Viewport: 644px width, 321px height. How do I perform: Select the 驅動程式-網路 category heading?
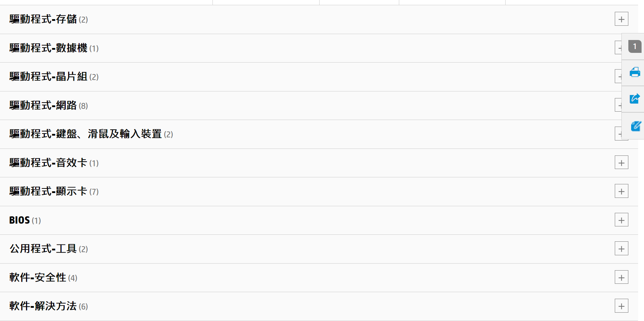pyautogui.click(x=43, y=105)
